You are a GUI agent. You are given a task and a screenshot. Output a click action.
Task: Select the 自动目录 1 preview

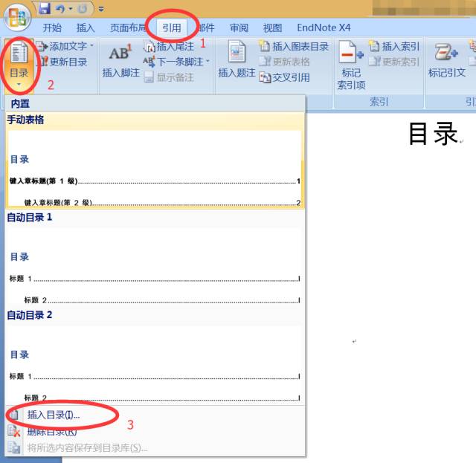[155, 258]
